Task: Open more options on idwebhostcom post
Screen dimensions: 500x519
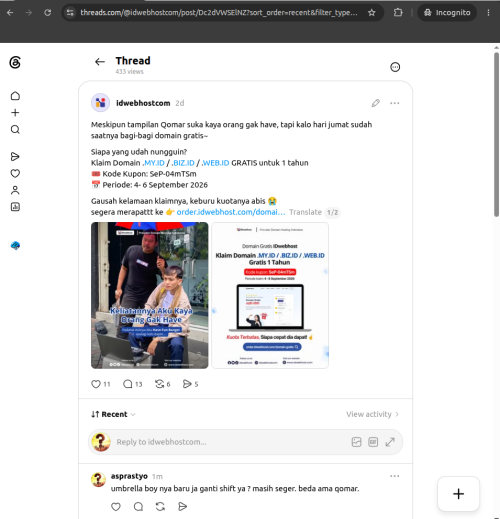Action: click(x=395, y=103)
